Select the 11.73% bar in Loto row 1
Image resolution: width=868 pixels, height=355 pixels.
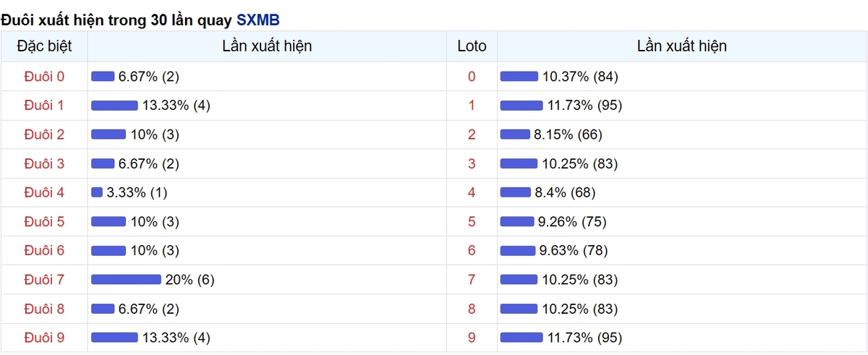tap(522, 106)
